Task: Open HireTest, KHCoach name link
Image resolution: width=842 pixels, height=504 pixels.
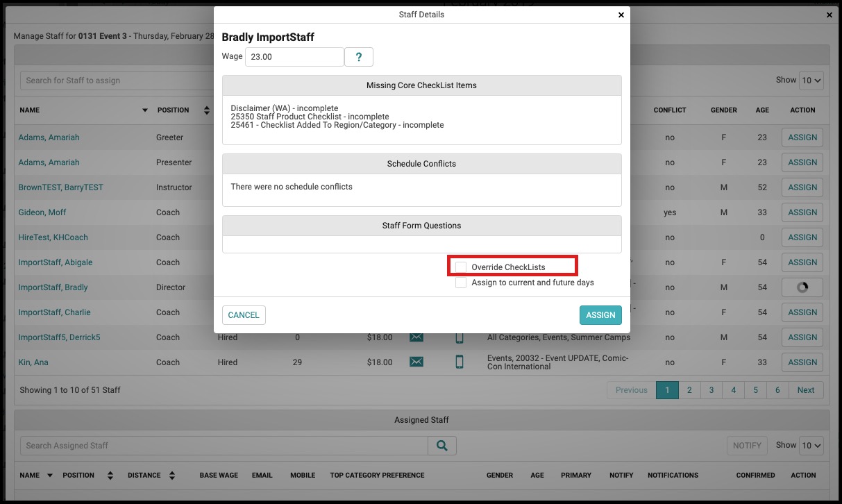Action: coord(53,237)
